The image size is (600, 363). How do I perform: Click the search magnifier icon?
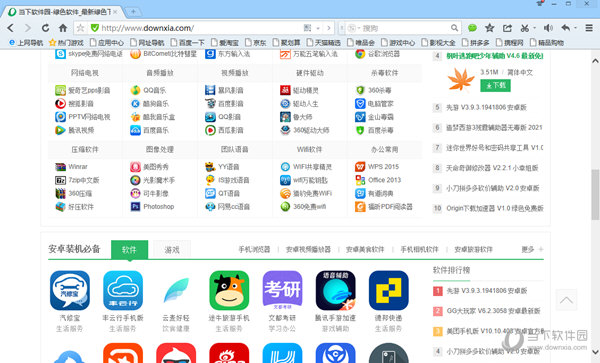[x=454, y=28]
